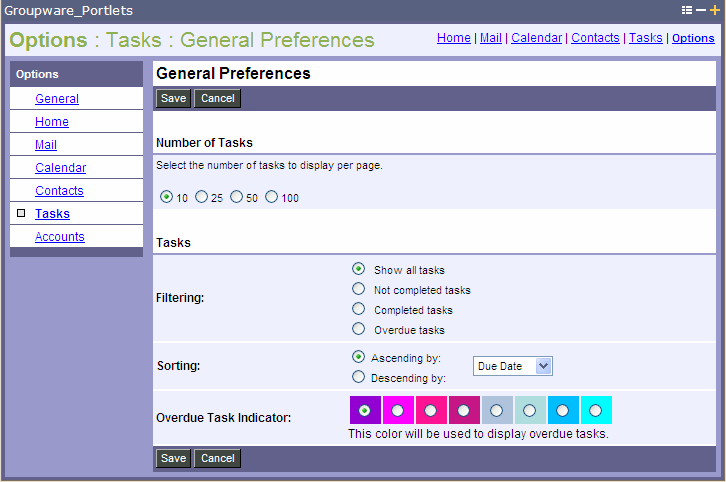This screenshot has height=482, width=726.
Task: Pick the dark violet-red overdue color
Action: (463, 410)
